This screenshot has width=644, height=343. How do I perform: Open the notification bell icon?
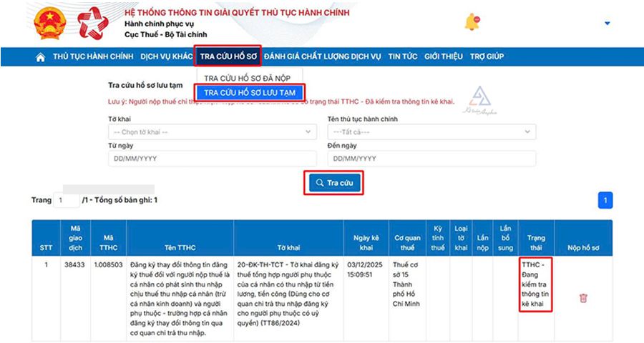(472, 22)
